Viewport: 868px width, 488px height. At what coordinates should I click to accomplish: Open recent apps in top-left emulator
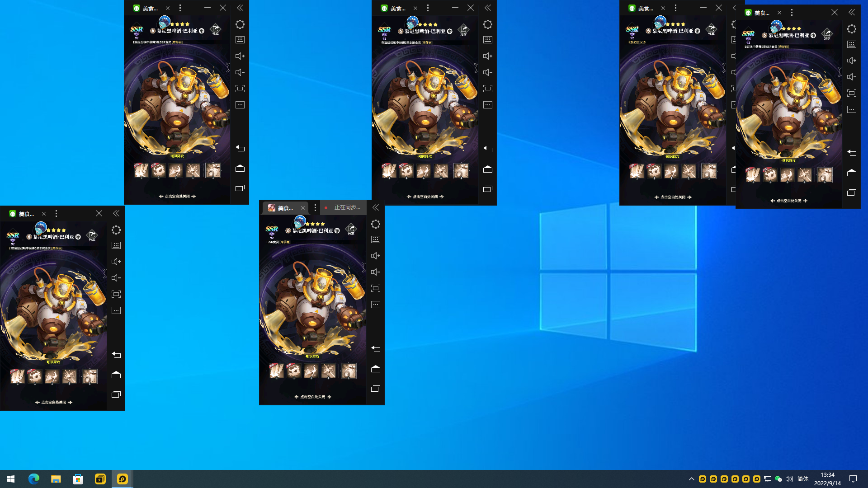click(x=240, y=188)
